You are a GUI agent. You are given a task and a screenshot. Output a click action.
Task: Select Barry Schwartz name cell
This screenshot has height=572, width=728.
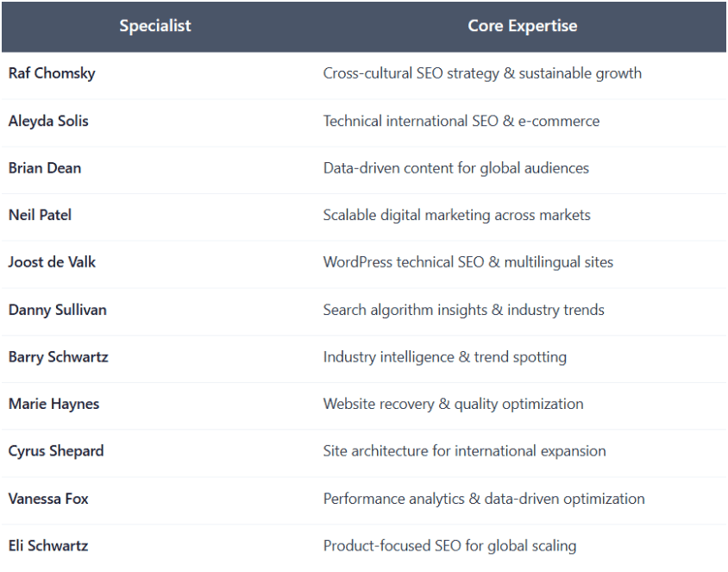coord(59,356)
